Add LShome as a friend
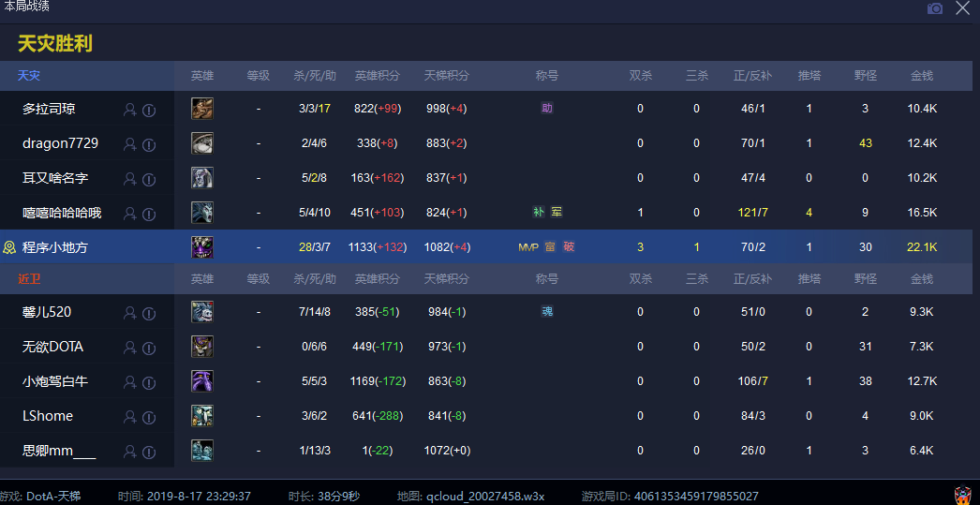The image size is (980, 505). pos(130,417)
